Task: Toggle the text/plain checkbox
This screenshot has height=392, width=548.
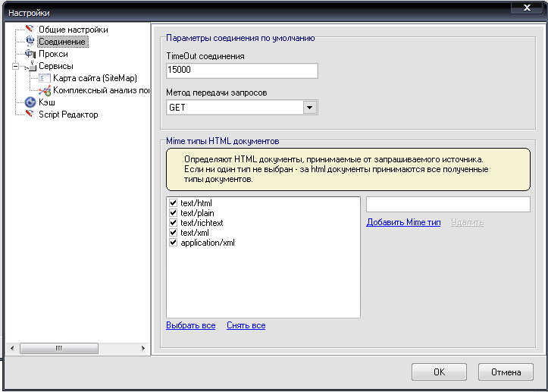Action: 174,214
